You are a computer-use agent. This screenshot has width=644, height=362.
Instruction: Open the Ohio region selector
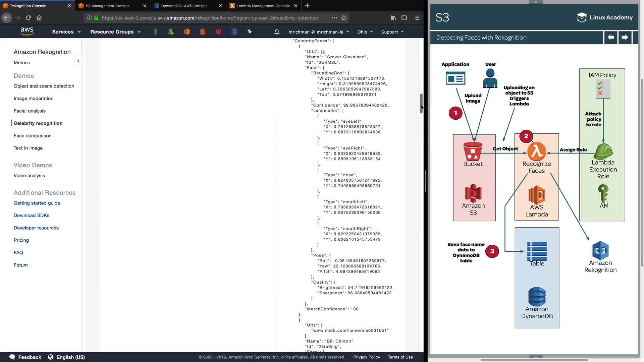point(365,32)
